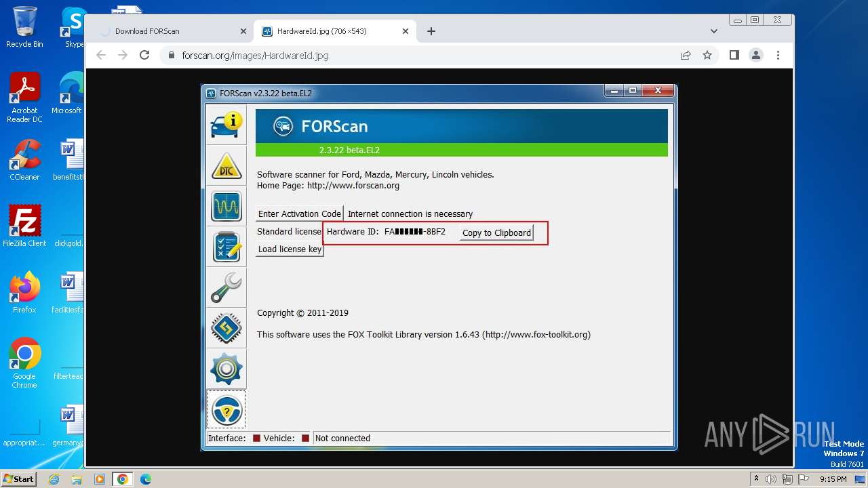The height and width of the screenshot is (488, 868).
Task: Open the Chrome three-dot menu
Action: point(778,55)
